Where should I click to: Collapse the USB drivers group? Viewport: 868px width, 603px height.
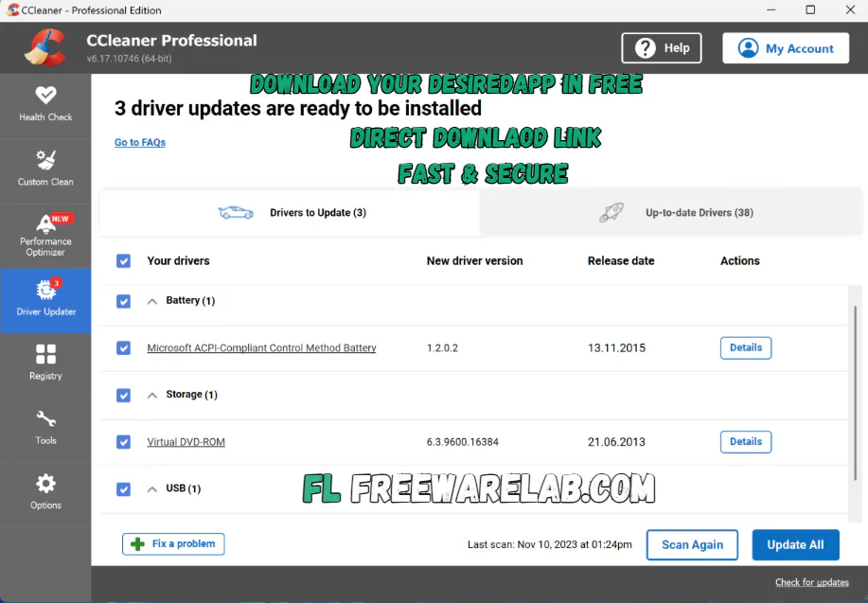[x=151, y=488]
